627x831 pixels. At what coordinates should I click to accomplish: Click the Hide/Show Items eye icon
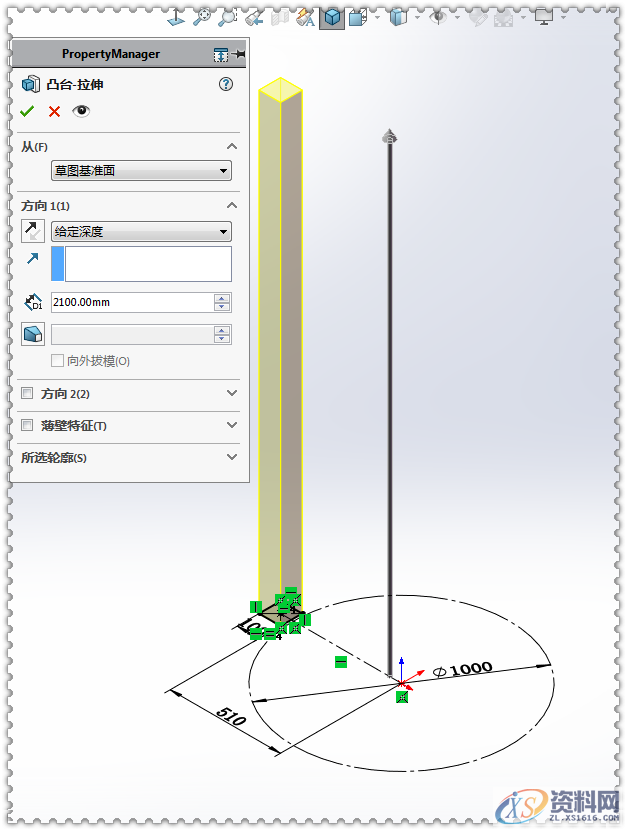click(438, 18)
